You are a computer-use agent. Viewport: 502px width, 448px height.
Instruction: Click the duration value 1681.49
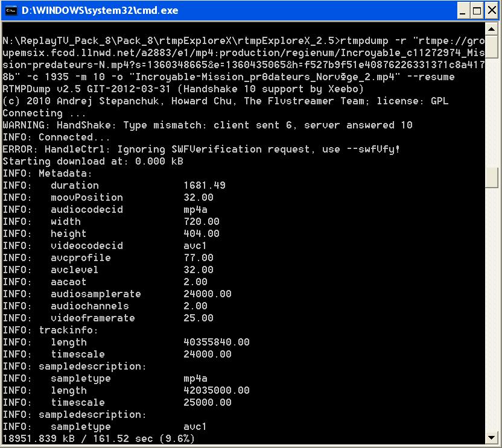click(x=204, y=186)
